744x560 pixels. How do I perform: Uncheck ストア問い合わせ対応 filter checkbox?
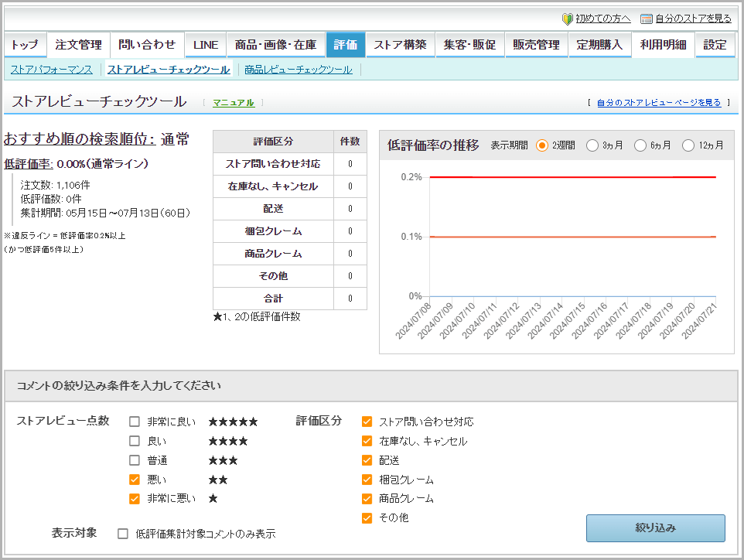click(367, 422)
